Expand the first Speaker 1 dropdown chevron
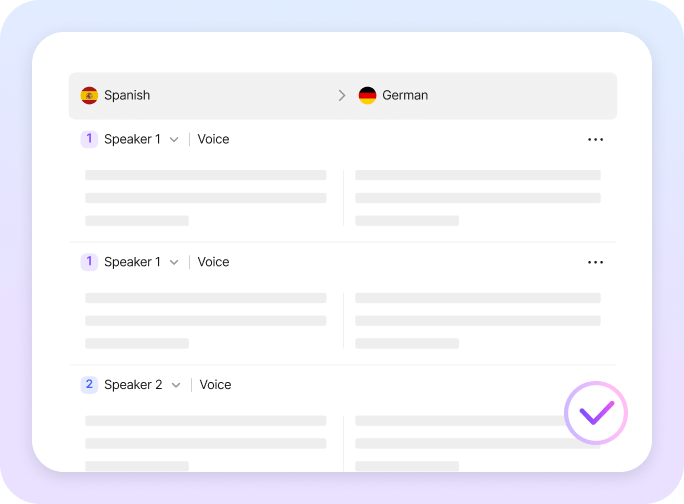This screenshot has width=684, height=504. coord(174,140)
